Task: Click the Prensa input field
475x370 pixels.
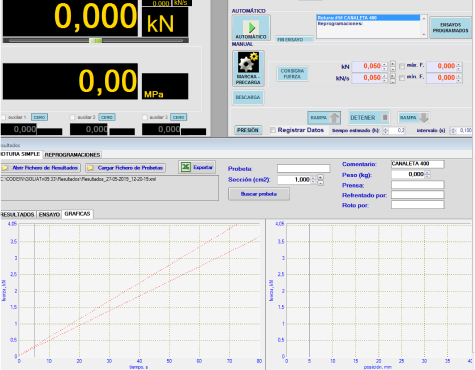Action: (x=417, y=185)
